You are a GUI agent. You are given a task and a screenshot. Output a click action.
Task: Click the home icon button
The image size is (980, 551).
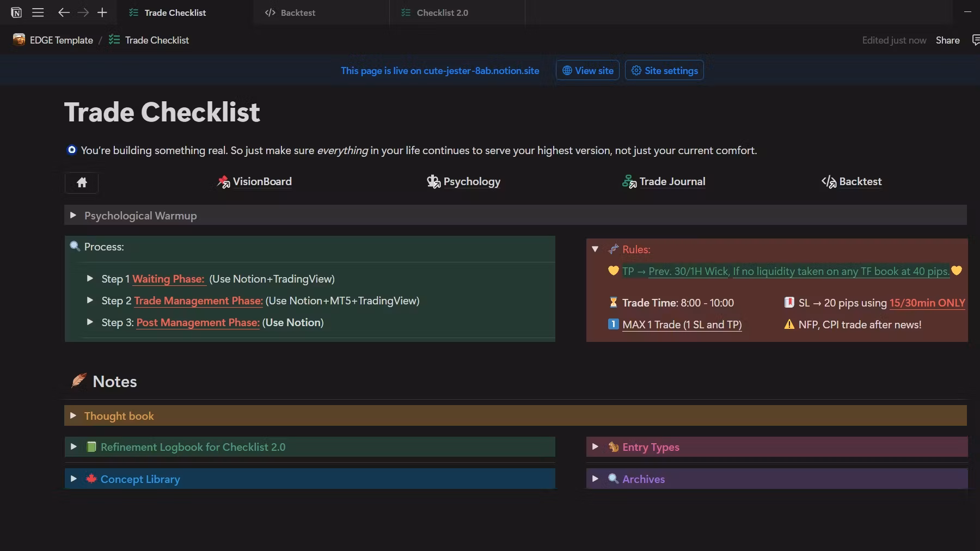tap(82, 182)
